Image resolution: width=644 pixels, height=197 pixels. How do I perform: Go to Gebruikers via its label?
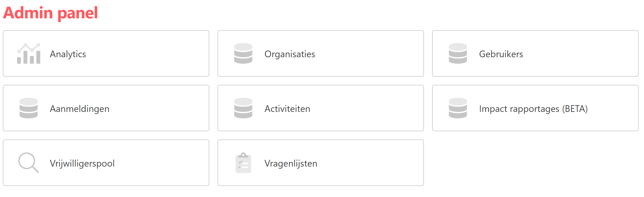coord(501,54)
